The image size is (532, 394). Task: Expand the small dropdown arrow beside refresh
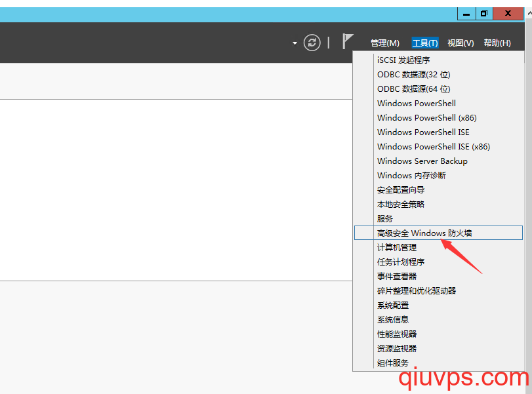[x=295, y=43]
